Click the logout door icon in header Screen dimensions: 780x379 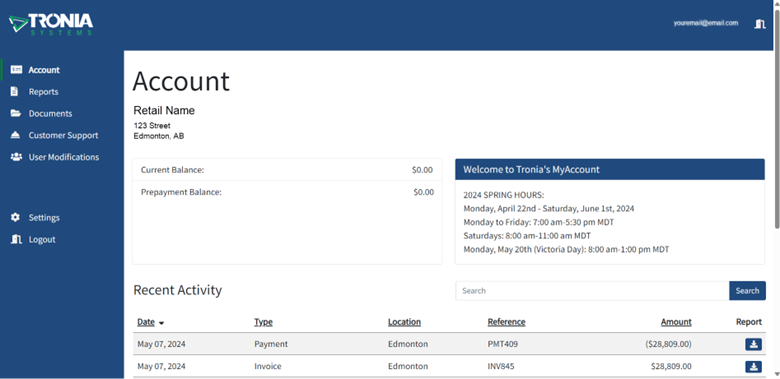(x=760, y=23)
